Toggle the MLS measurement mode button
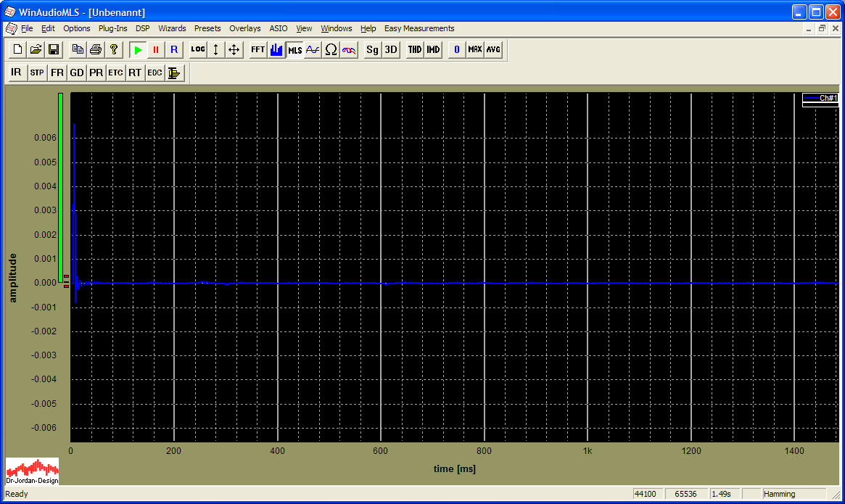Viewport: 845px width, 504px height. pyautogui.click(x=295, y=50)
